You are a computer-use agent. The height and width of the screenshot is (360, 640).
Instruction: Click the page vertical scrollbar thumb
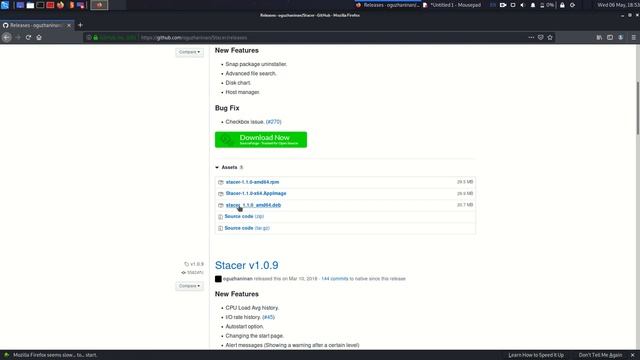point(638,108)
